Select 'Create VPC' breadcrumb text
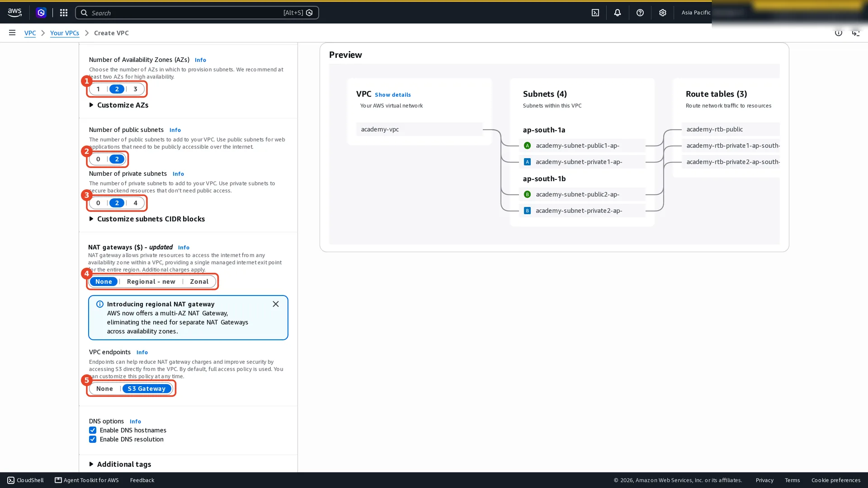 click(x=111, y=33)
